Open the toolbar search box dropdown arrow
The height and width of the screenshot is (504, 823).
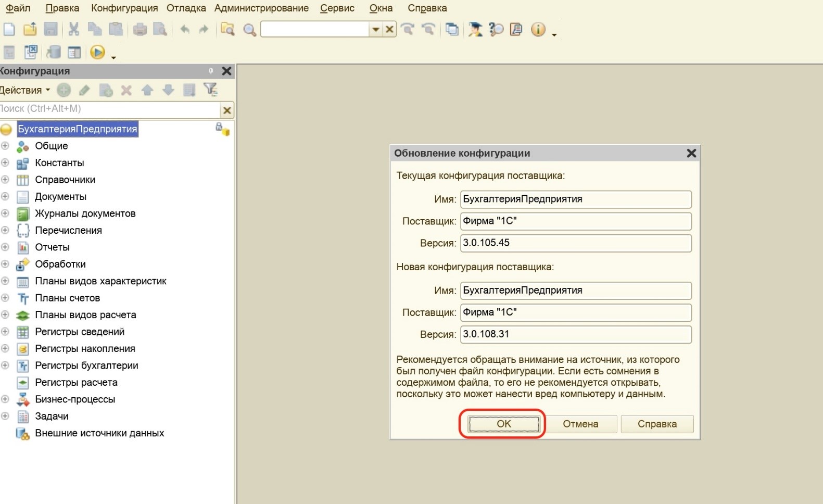click(375, 29)
